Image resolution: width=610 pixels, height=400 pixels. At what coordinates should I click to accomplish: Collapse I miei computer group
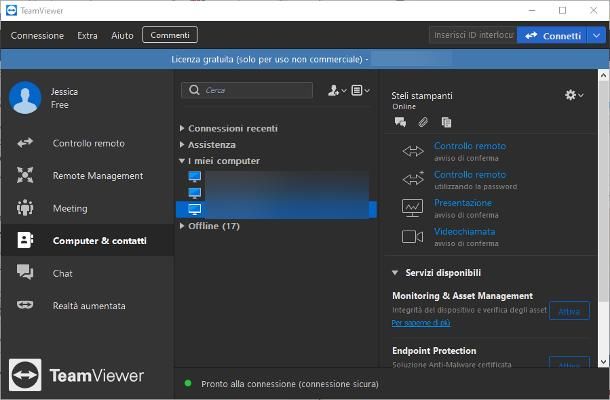tap(181, 161)
